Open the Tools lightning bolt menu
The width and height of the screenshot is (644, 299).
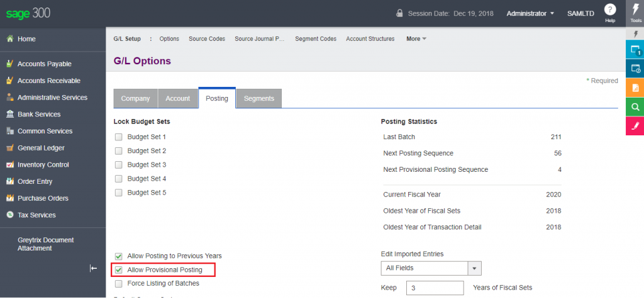tap(635, 13)
